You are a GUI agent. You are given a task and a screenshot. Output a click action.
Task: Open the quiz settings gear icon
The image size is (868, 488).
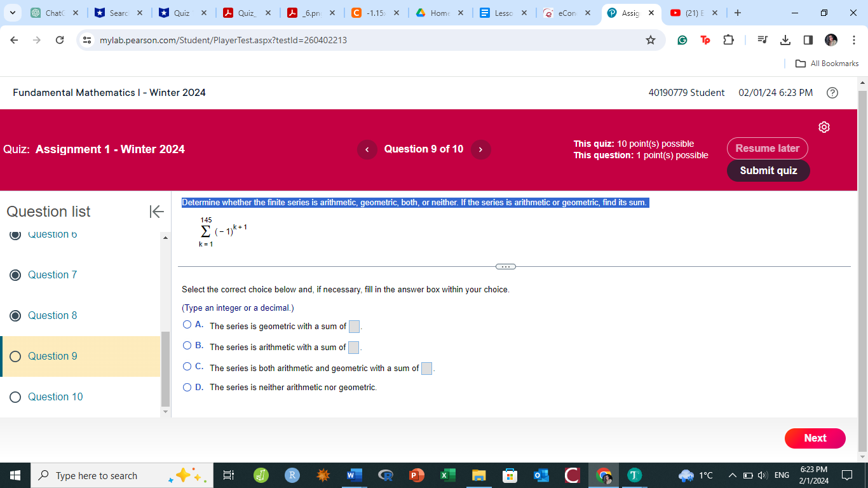pyautogui.click(x=824, y=127)
